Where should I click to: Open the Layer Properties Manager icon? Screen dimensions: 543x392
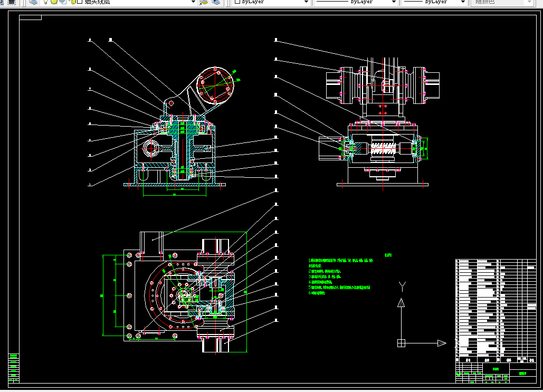click(33, 2)
